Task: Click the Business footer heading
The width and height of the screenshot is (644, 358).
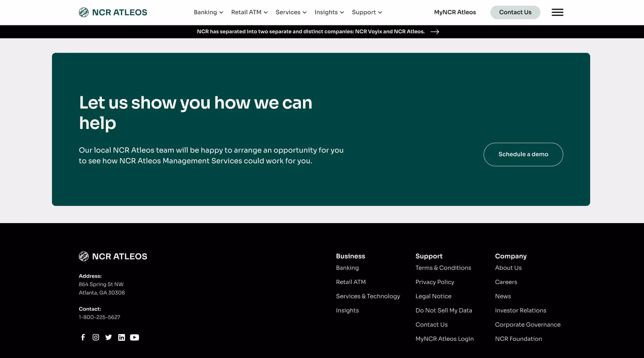Action: tap(350, 256)
